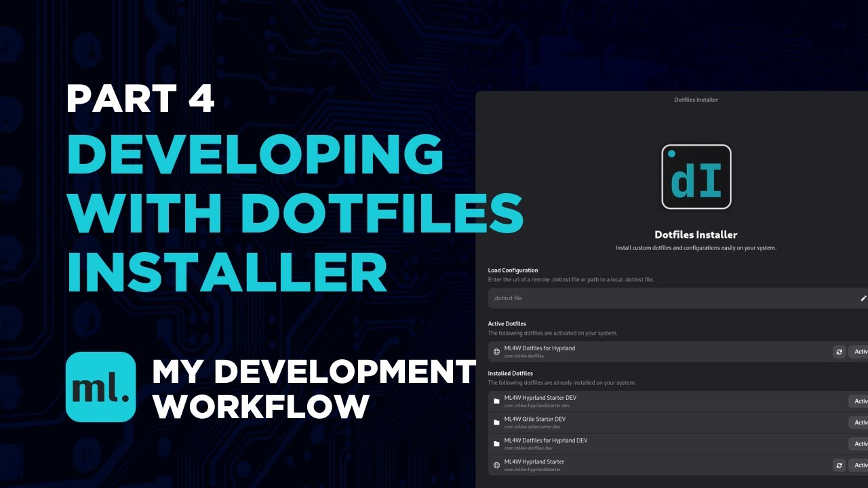Screen dimensions: 868x488
Task: Click the 'Active Dotfiles' section heading
Action: (x=507, y=324)
